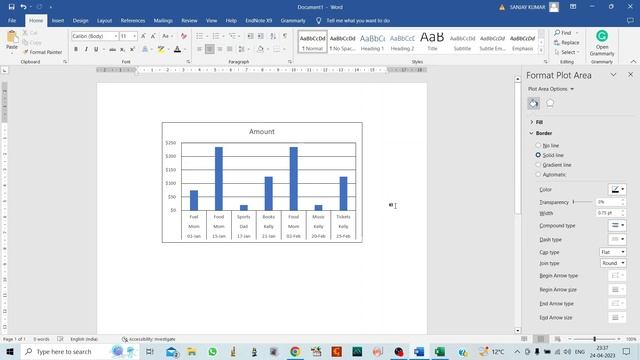Select the Fill & Line pane icon
The width and height of the screenshot is (640, 360).
click(533, 103)
